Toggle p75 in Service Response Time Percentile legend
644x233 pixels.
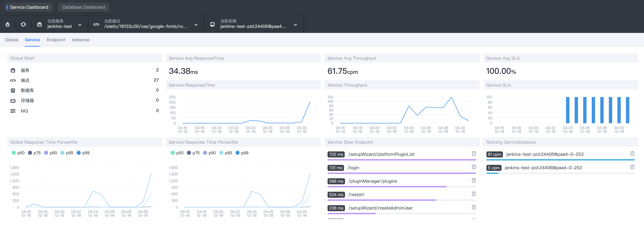[x=193, y=153]
